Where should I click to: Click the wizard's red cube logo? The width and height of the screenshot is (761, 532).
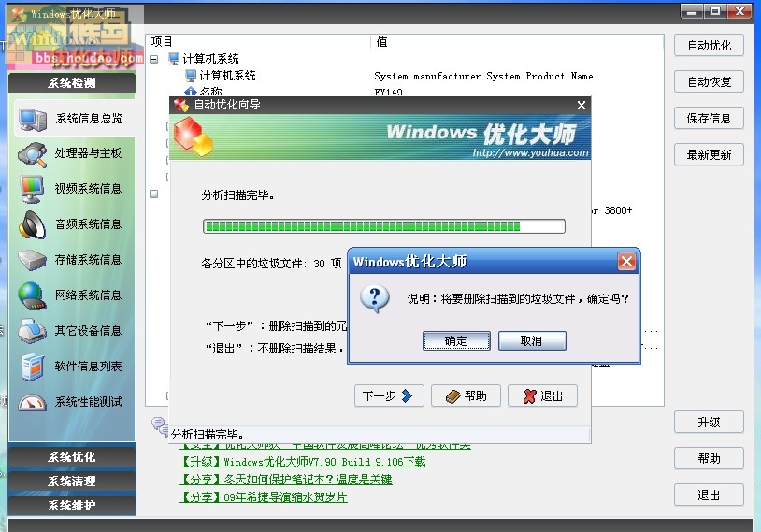[x=194, y=137]
